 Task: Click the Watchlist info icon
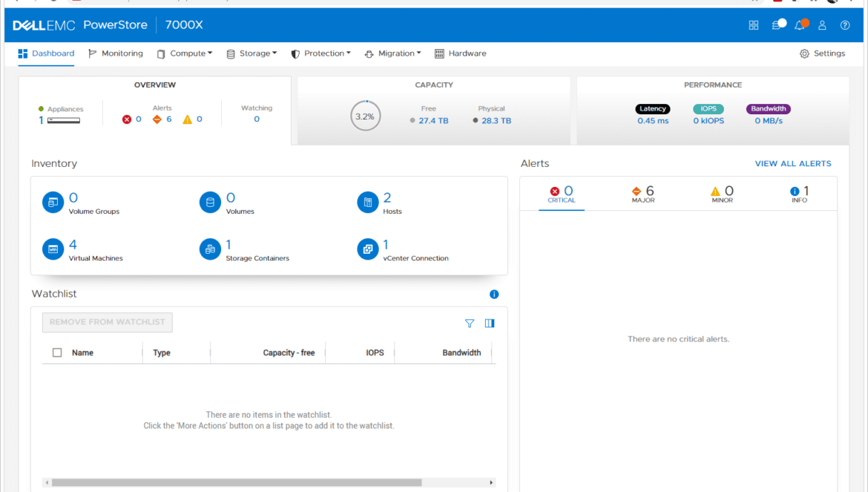(494, 295)
